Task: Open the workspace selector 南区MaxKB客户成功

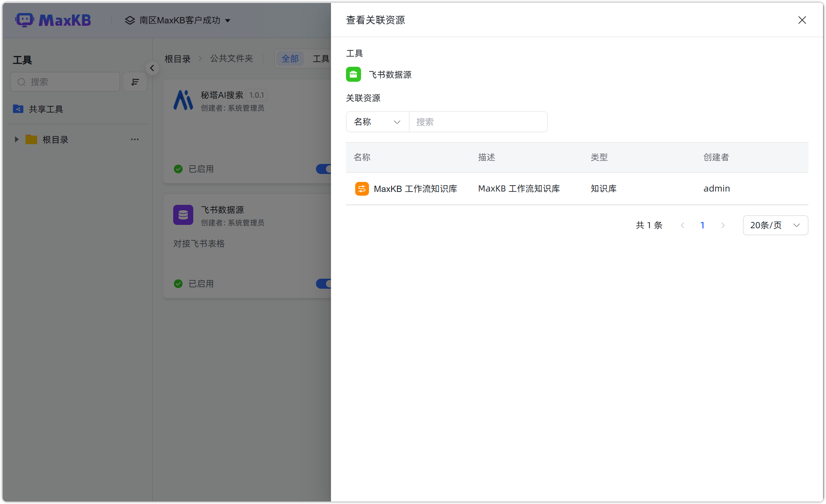Action: click(179, 20)
